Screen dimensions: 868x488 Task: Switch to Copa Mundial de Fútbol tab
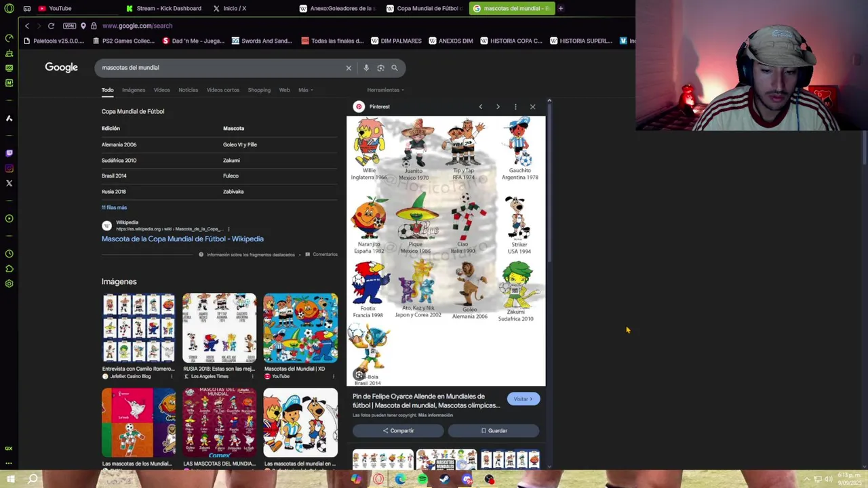pos(425,8)
